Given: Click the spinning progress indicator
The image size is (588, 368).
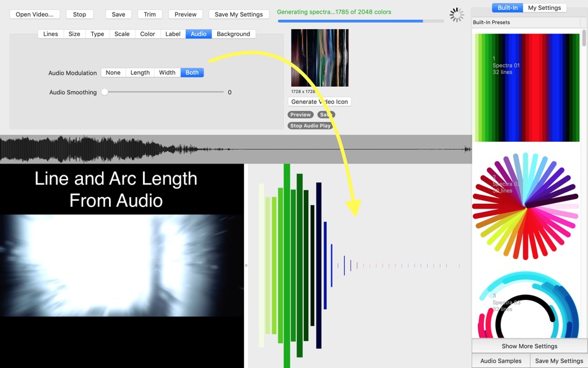Looking at the screenshot, I should 456,15.
